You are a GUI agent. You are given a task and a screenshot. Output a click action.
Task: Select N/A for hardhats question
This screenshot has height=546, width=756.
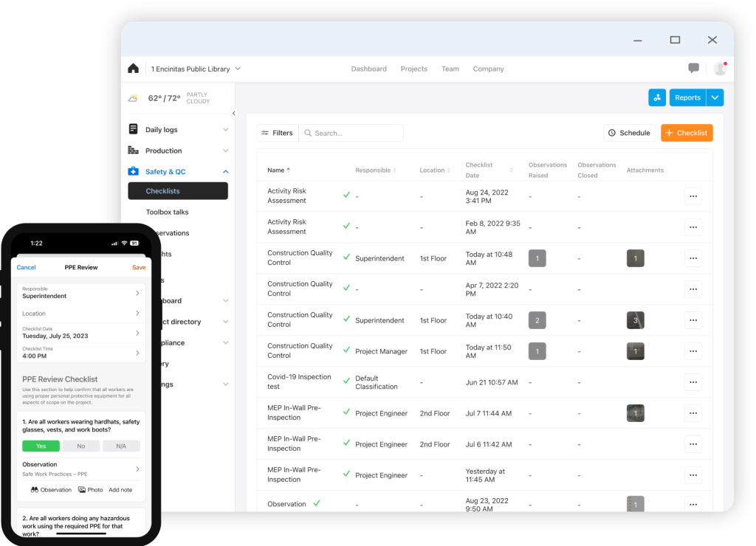click(x=120, y=446)
